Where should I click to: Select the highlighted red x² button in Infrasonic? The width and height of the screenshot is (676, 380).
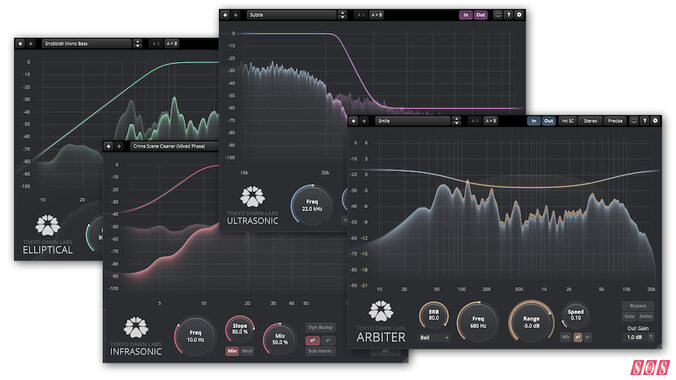point(313,341)
